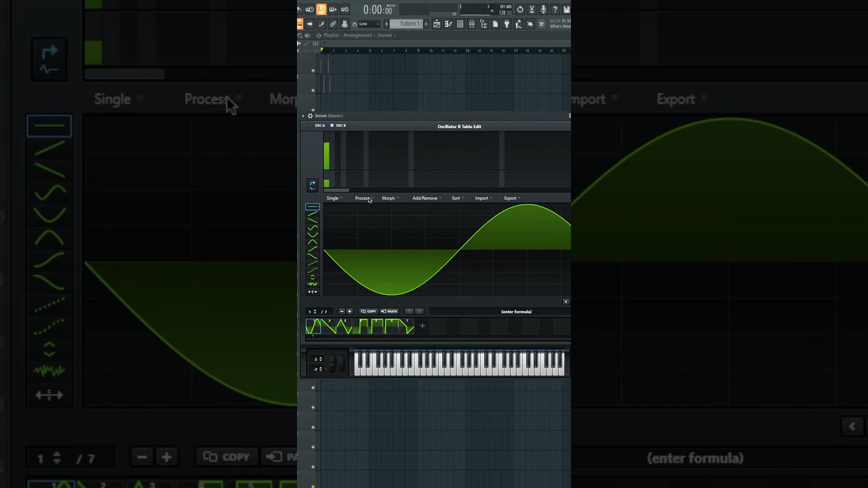Pick the U-shaped curve tool
This screenshot has width=868, height=488.
(313, 235)
